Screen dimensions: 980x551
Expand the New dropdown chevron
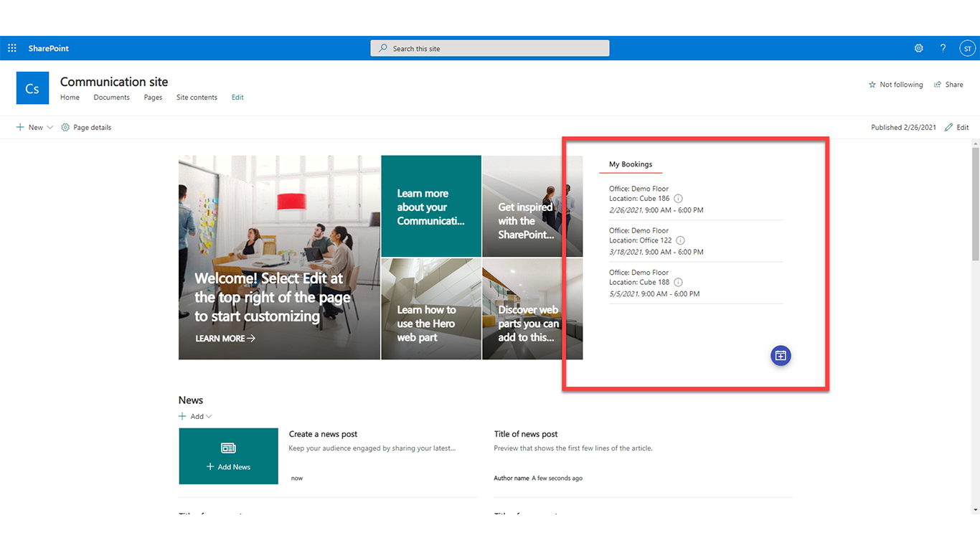(50, 127)
